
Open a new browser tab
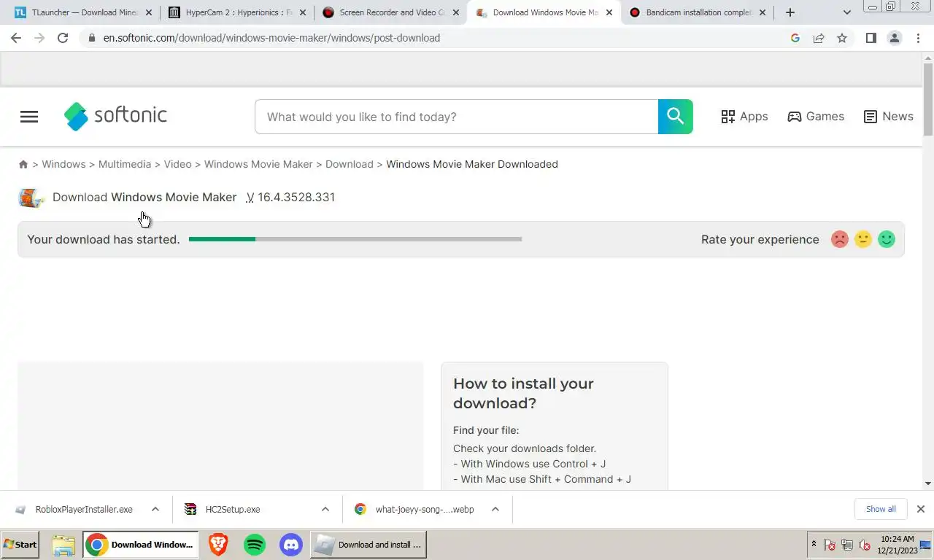[790, 12]
